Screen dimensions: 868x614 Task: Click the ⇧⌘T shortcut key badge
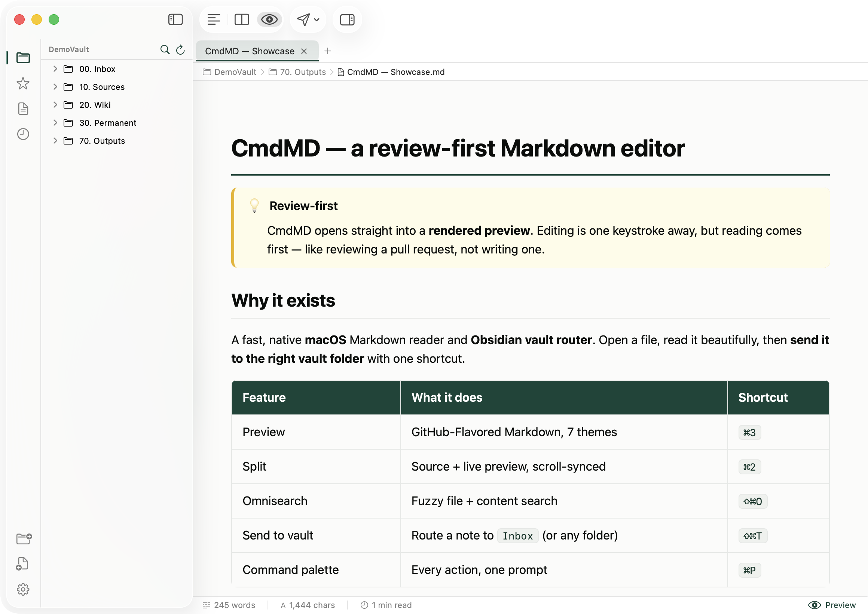click(x=753, y=536)
